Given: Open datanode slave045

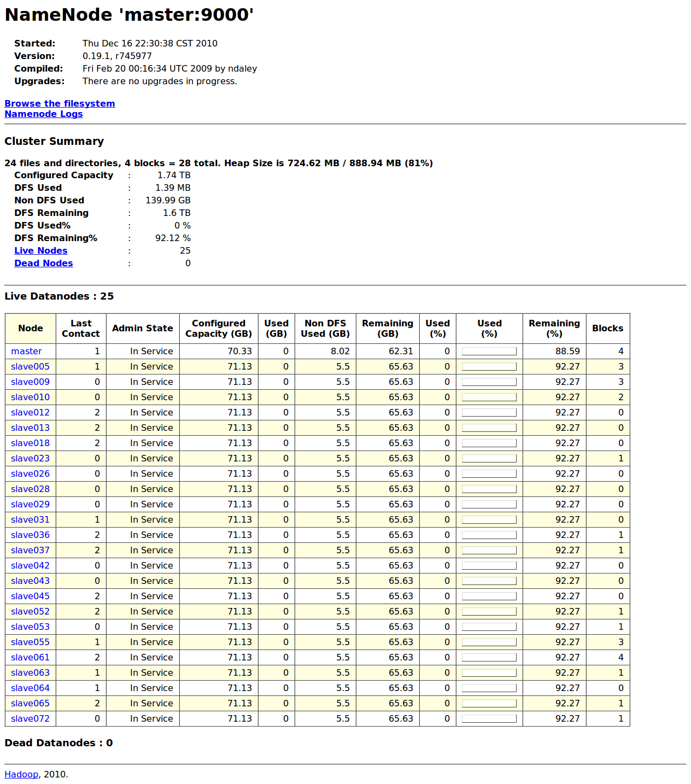Looking at the screenshot, I should [30, 596].
